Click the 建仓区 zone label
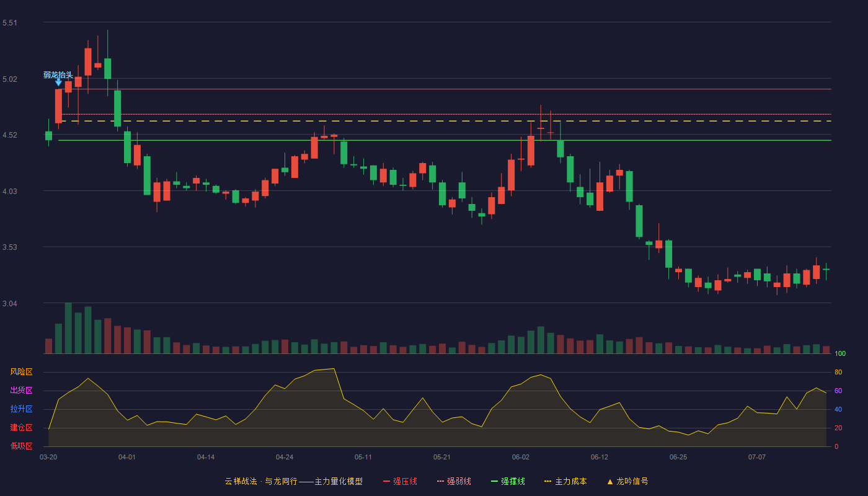The width and height of the screenshot is (868, 496). [x=22, y=428]
